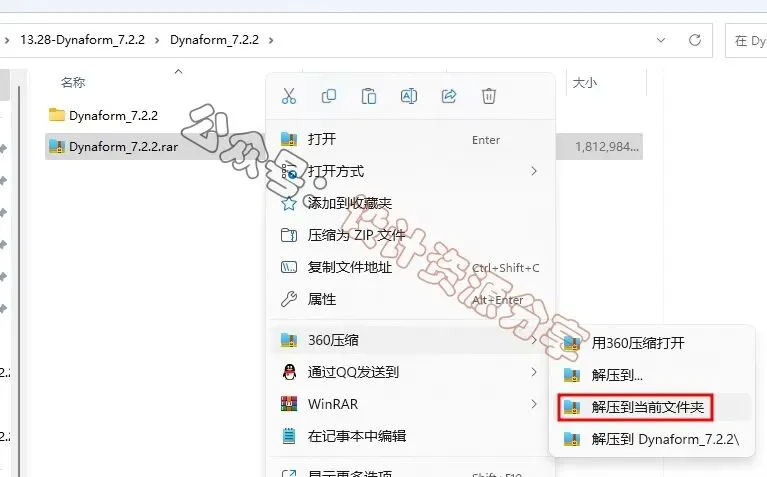Click the Copy icon in context menu

(329, 96)
